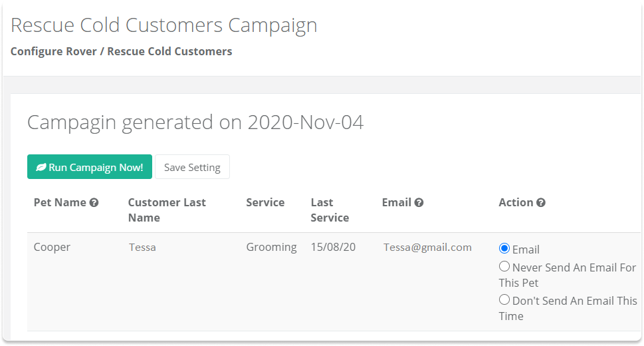Click the Customer Last Name column header

[167, 210]
